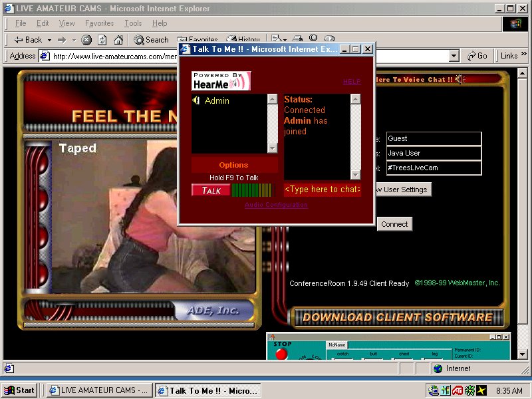Print the page using the Print icon

click(x=297, y=39)
